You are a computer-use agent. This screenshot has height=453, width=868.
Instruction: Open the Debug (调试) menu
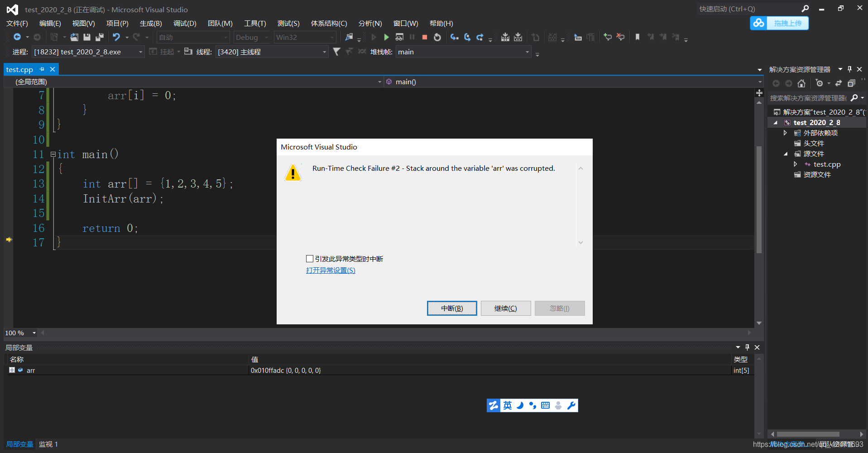click(185, 23)
